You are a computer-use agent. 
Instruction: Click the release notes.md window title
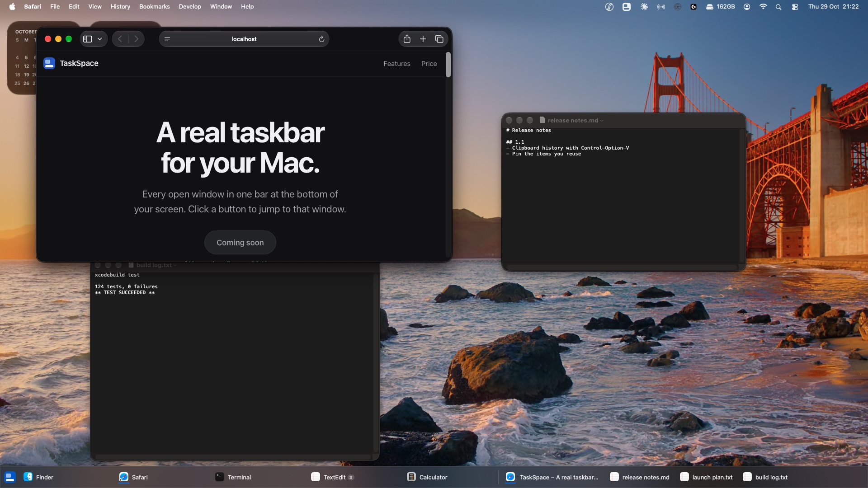(573, 120)
